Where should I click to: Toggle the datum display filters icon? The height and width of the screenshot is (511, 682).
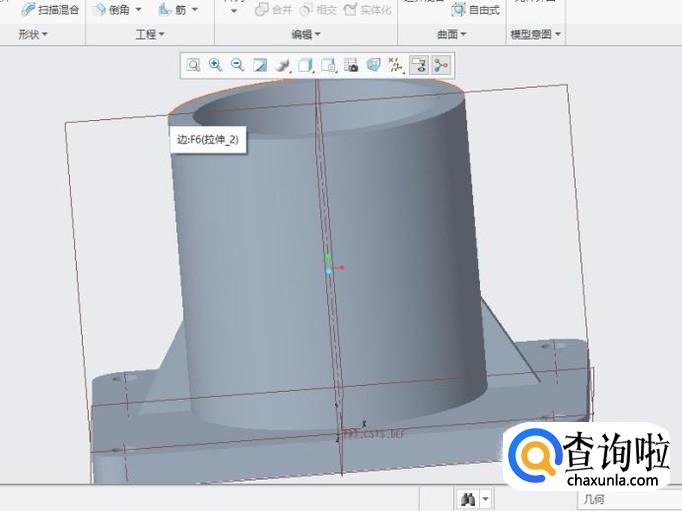(x=396, y=65)
